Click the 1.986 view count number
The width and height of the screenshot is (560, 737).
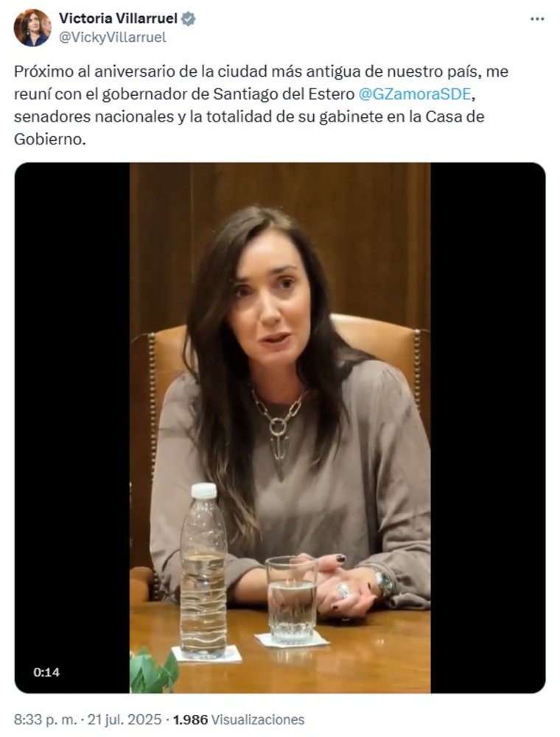point(190,719)
